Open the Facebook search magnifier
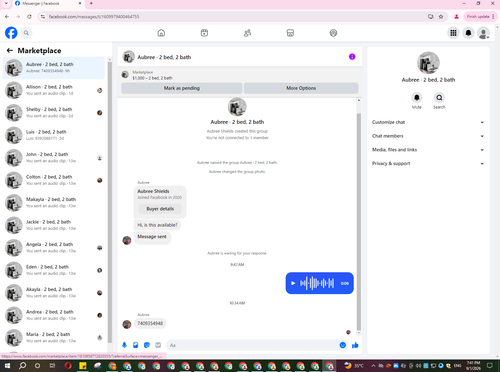Image resolution: width=500 pixels, height=372 pixels. click(x=26, y=33)
